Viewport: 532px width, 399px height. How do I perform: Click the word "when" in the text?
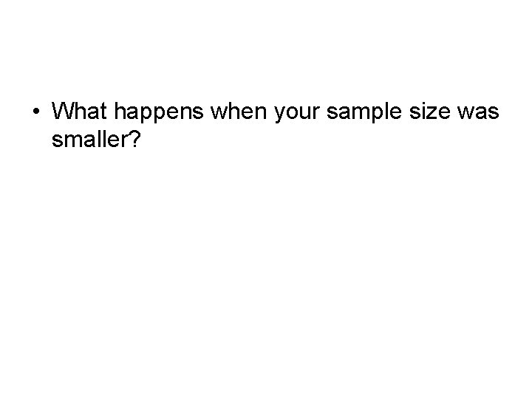pyautogui.click(x=239, y=111)
